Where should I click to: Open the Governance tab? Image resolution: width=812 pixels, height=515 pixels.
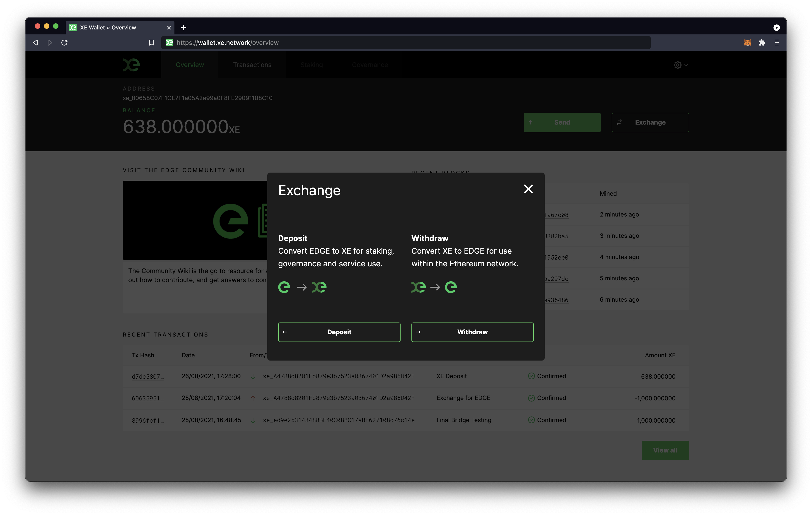370,65
